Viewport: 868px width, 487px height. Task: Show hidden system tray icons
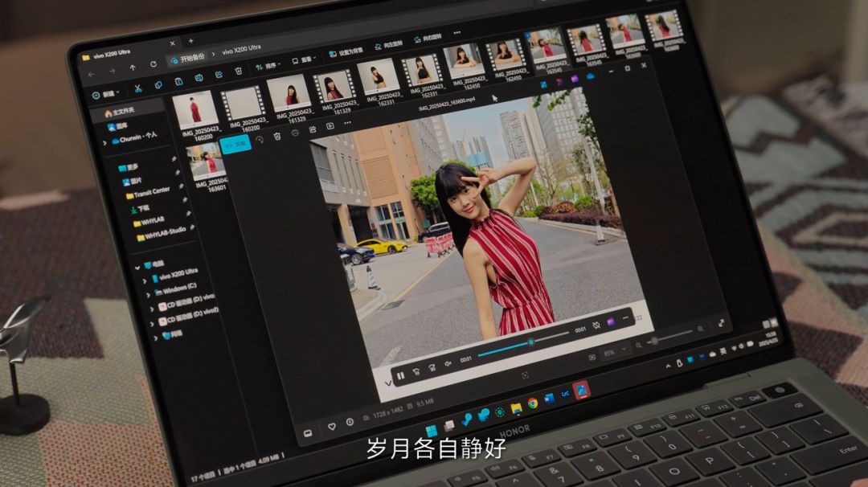point(668,366)
